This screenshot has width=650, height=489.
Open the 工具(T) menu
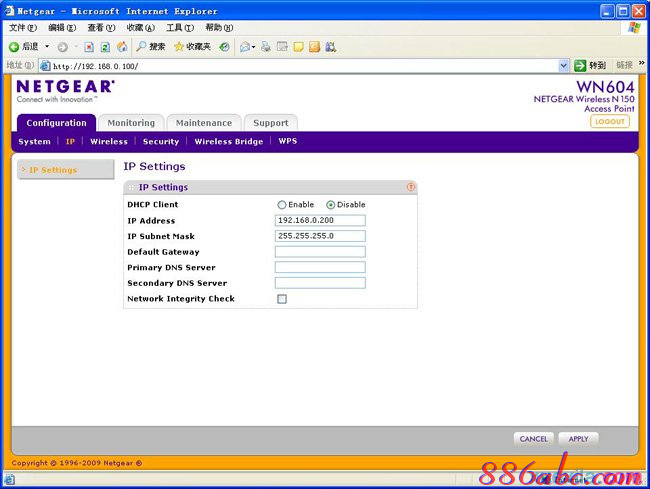[x=180, y=28]
